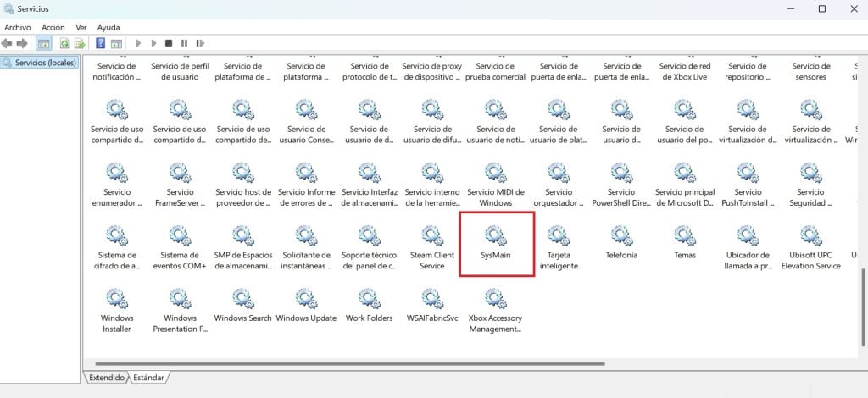Click the 'Servicio de perfil de usuario' label
This screenshot has width=868, height=398.
coord(180,71)
